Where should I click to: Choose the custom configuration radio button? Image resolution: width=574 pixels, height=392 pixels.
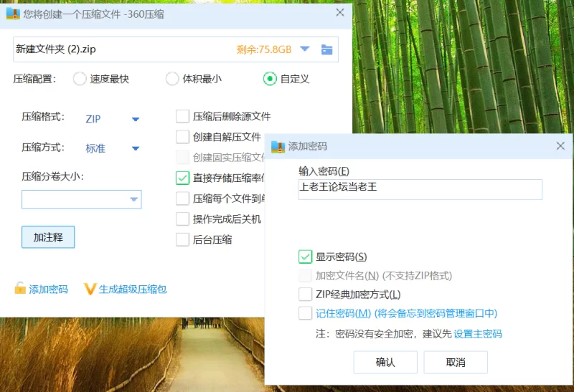(x=270, y=79)
